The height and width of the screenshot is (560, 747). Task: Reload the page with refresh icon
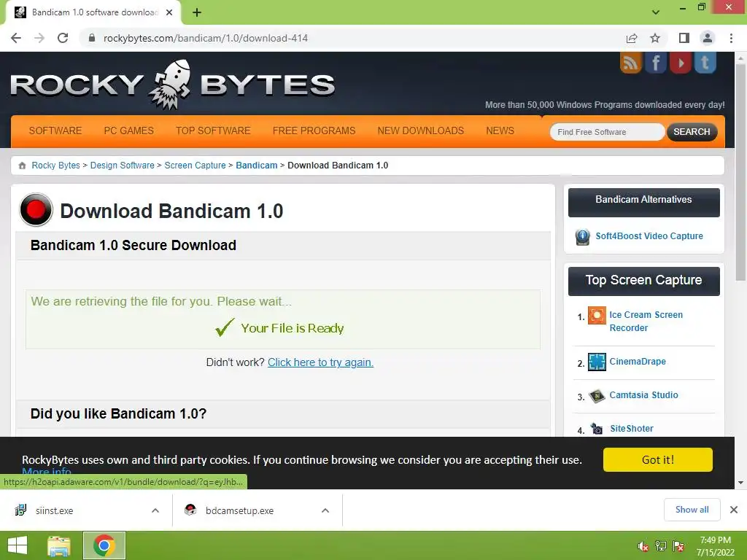click(x=63, y=38)
